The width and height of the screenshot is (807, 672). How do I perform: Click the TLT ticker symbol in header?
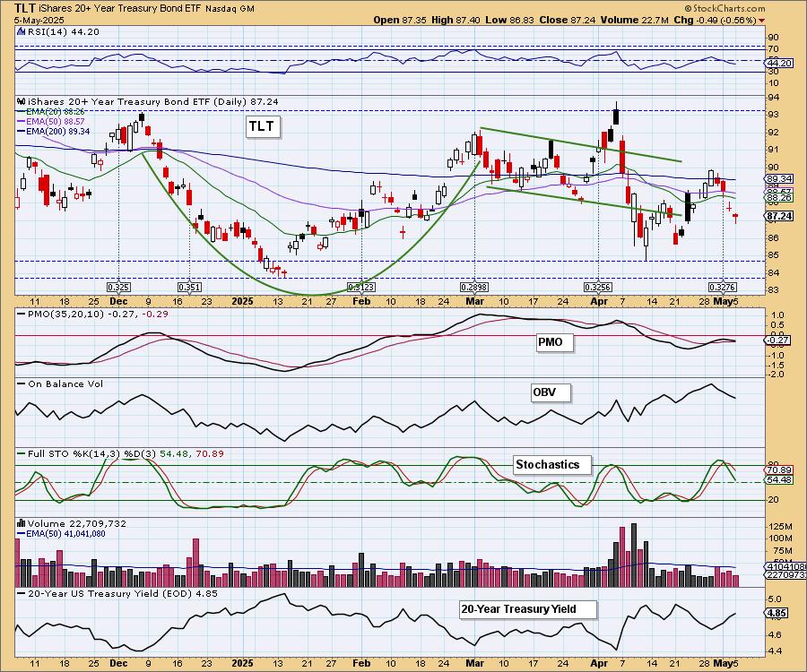25,8
